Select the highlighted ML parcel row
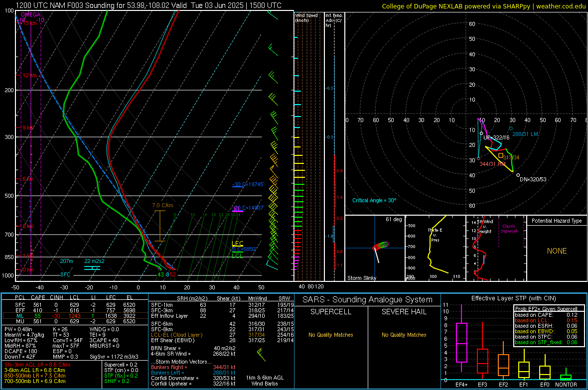 [x=75, y=316]
